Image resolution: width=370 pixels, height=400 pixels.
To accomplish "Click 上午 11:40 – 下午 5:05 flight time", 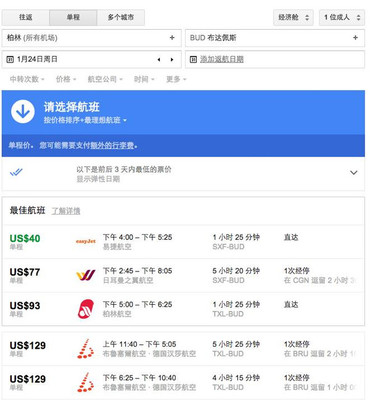I will [x=139, y=344].
